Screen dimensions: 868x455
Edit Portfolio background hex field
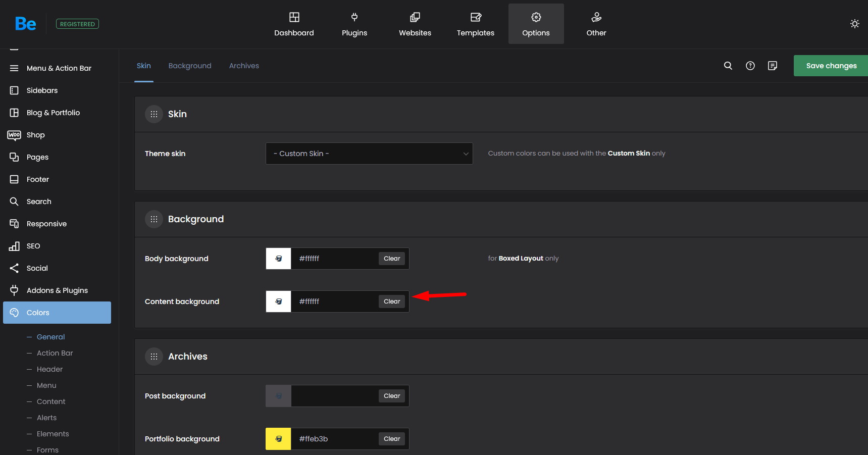[x=334, y=439]
